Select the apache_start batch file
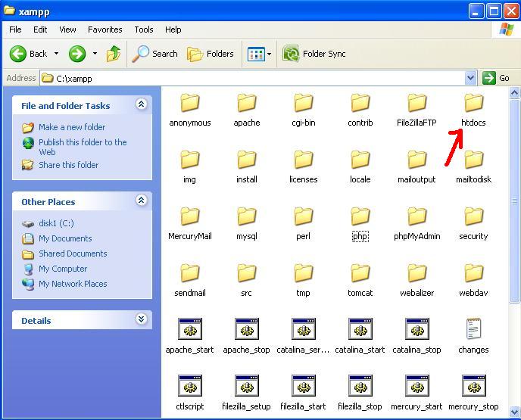This screenshot has width=521, height=420. 190,336
